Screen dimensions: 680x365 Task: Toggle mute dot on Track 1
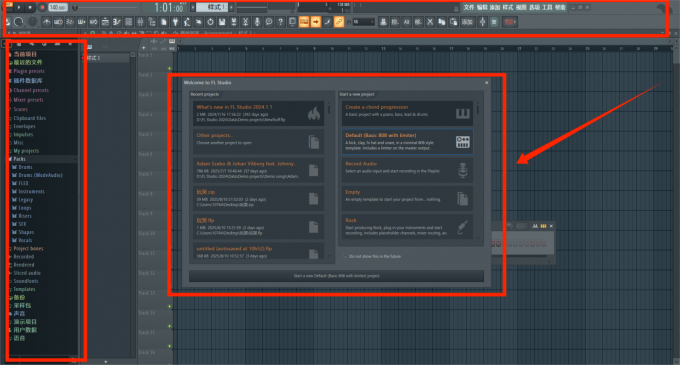[170, 68]
